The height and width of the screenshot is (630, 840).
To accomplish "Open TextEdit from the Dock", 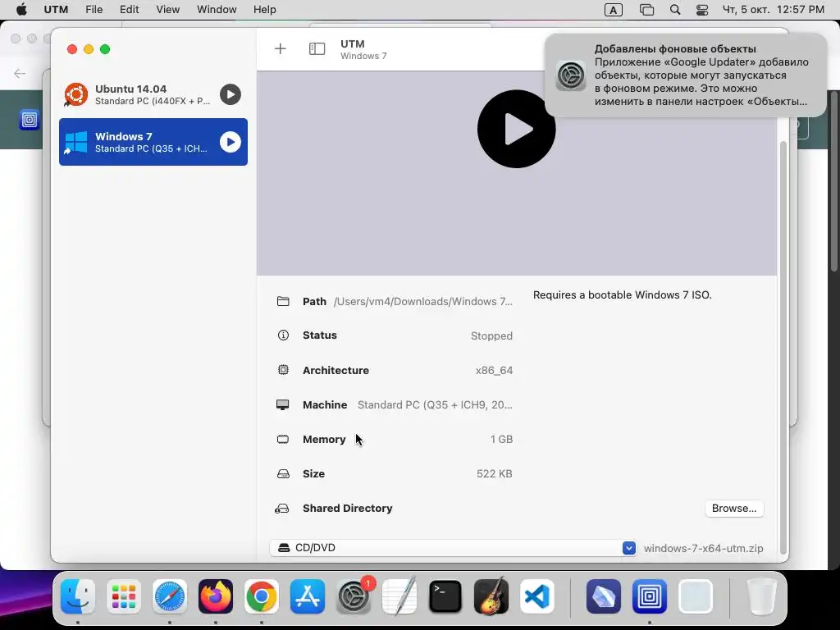I will click(399, 596).
